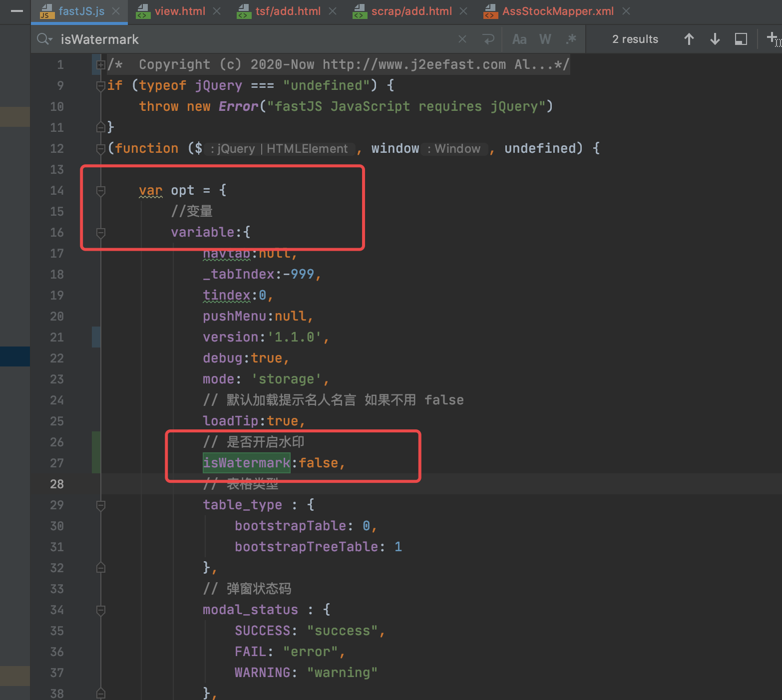Collapse the if block on line 9
This screenshot has height=700, width=782.
101,85
